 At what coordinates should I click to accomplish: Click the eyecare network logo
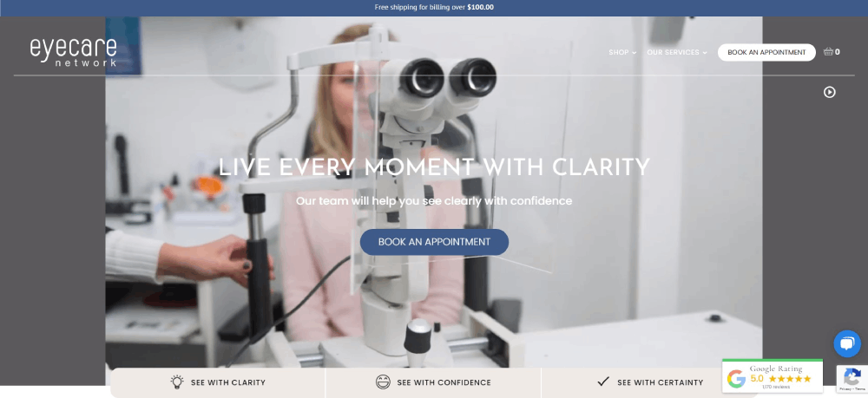74,53
